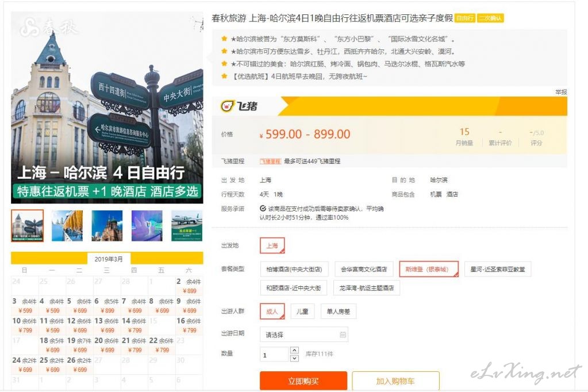Pick calendar date 13 priced ¥699
The image size is (588, 392).
tap(107, 325)
